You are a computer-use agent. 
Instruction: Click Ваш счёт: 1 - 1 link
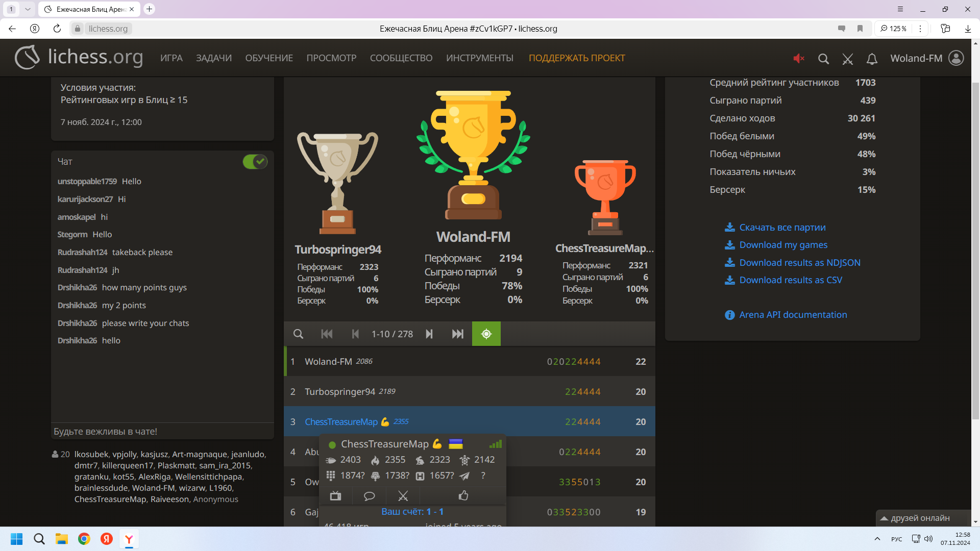pyautogui.click(x=412, y=512)
